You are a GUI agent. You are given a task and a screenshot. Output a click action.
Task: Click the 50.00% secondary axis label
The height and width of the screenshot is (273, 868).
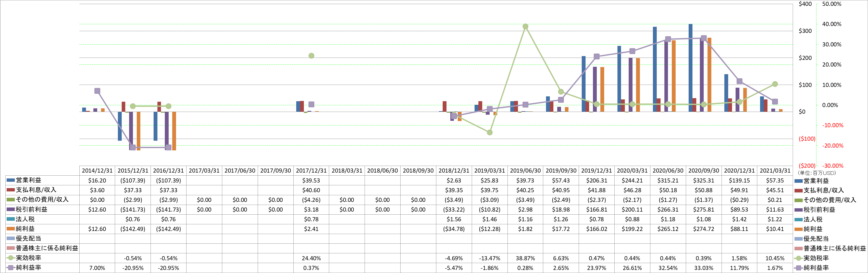click(x=832, y=4)
